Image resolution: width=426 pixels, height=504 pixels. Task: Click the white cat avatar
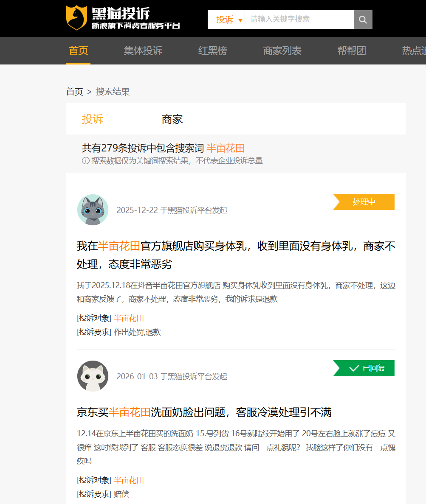(93, 376)
